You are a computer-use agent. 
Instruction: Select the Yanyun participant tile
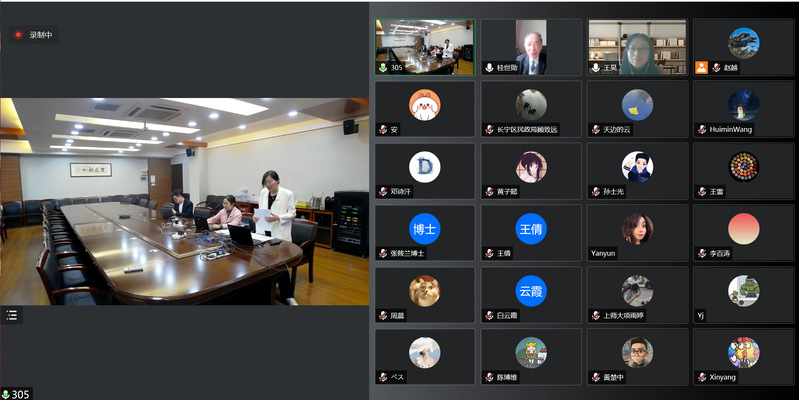tap(637, 232)
